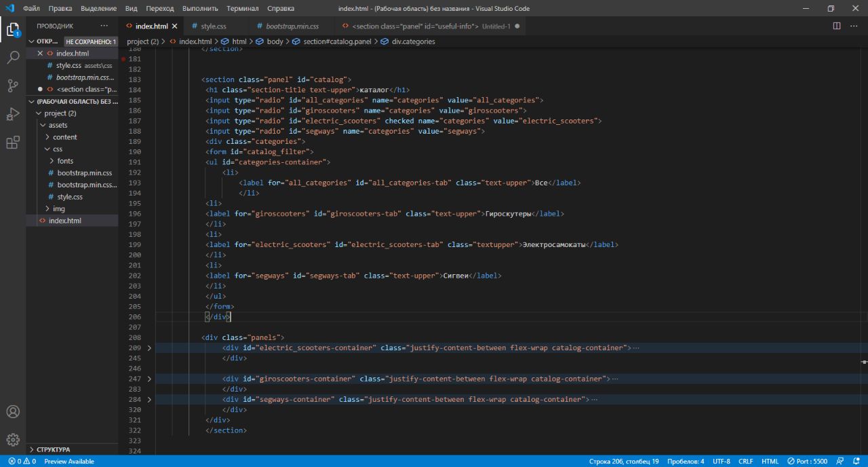Open the Переход menu
Image resolution: width=868 pixels, height=467 pixels.
160,9
